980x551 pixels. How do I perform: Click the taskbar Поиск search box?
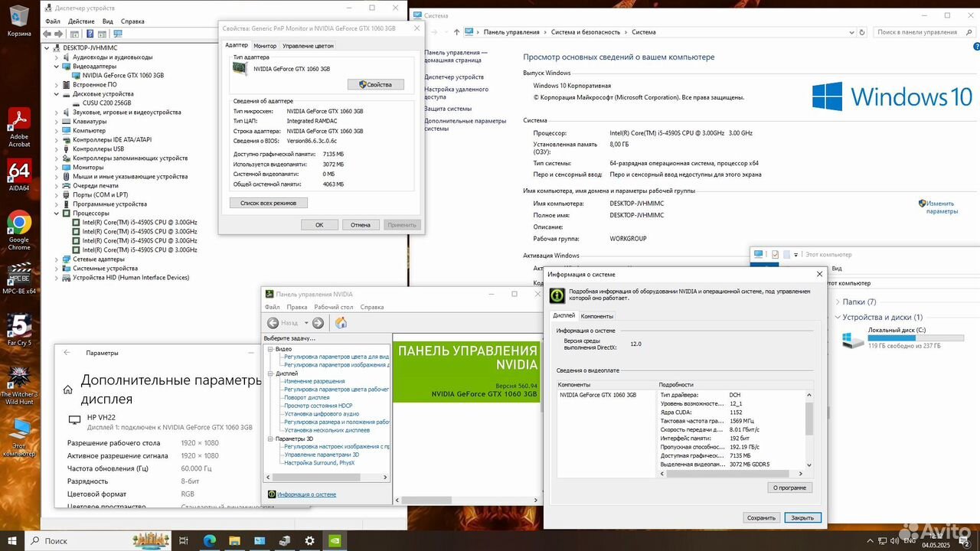(97, 540)
